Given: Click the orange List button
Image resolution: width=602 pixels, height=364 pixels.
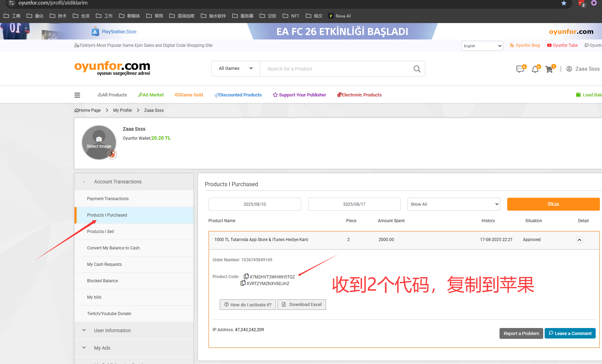Looking at the screenshot, I should [x=553, y=204].
